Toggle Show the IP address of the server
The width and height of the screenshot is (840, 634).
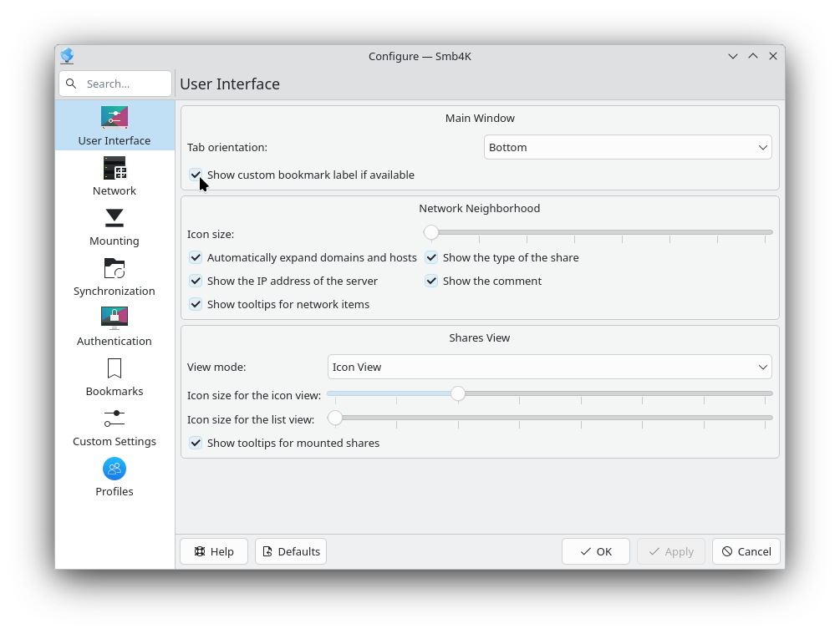[x=196, y=281]
